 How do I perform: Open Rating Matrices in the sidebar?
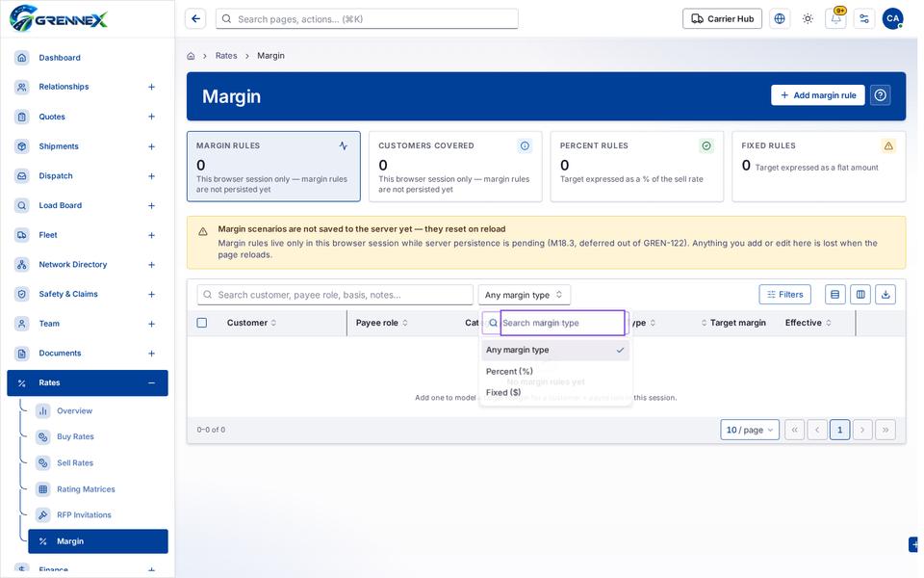(x=86, y=489)
